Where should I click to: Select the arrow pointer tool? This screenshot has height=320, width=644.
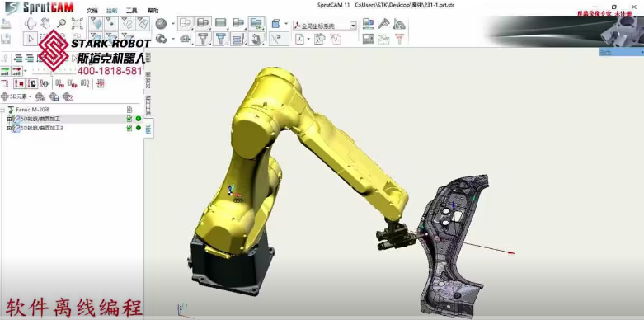click(30, 39)
